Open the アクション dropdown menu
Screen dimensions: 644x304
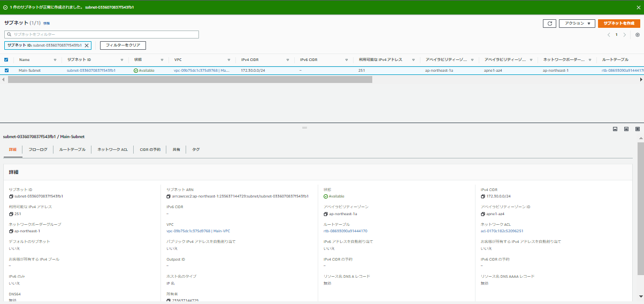point(577,24)
